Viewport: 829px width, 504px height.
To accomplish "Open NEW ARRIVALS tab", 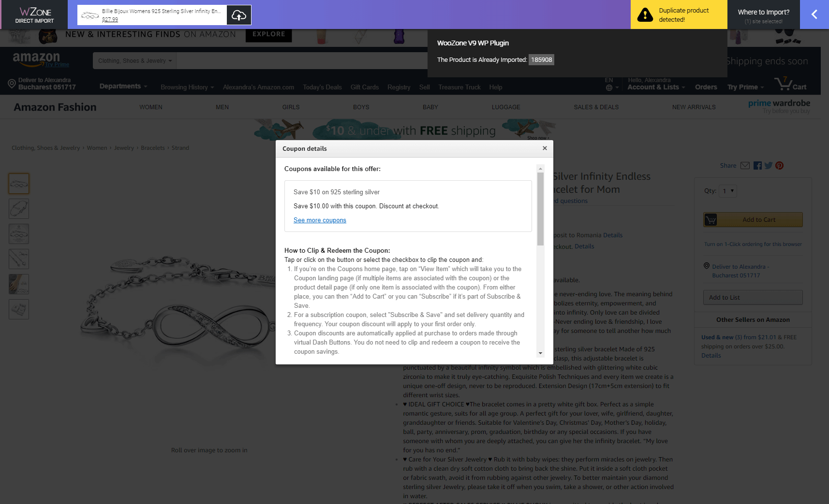I will [694, 107].
